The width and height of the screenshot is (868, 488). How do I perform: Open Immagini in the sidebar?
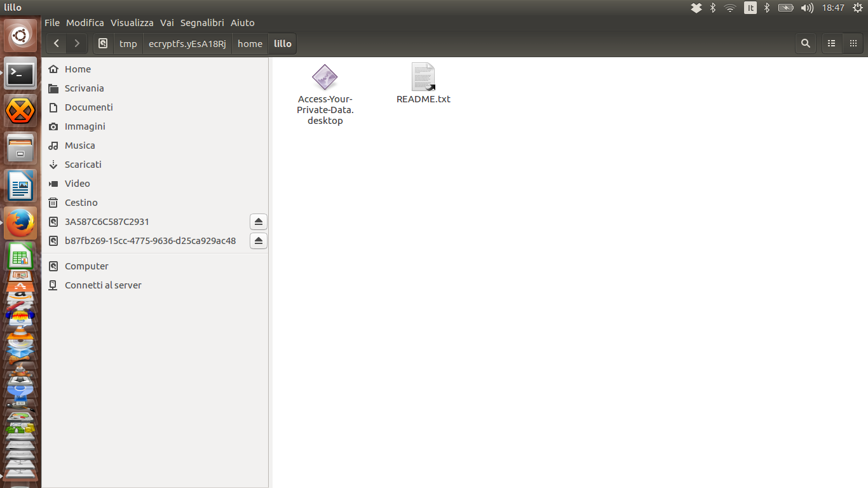coord(155,126)
